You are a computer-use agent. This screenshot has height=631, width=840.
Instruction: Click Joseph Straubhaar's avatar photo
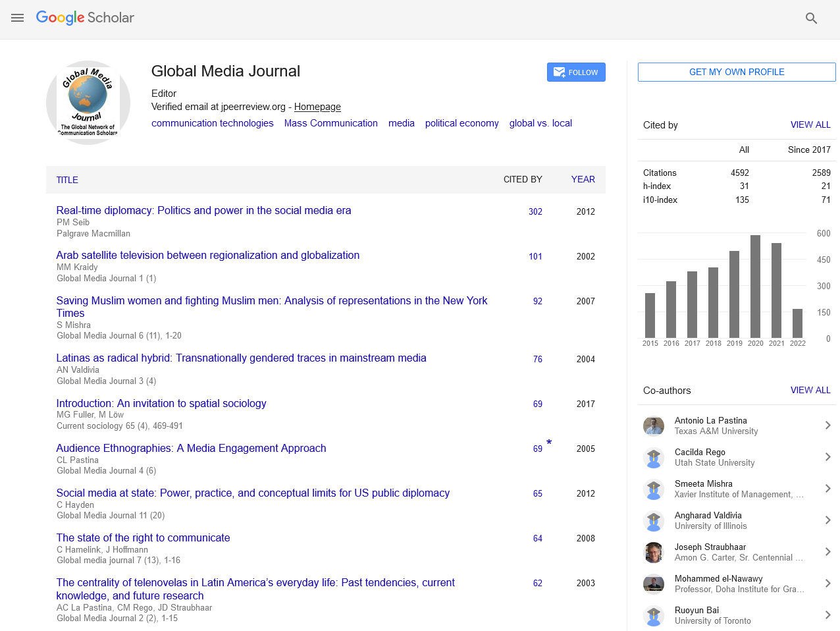653,553
